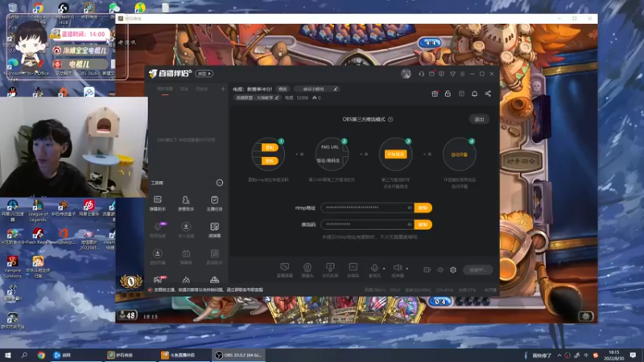The width and height of the screenshot is (644, 362).
Task: Click the help icon beside OBS第三方推流模式
Action: (390, 119)
